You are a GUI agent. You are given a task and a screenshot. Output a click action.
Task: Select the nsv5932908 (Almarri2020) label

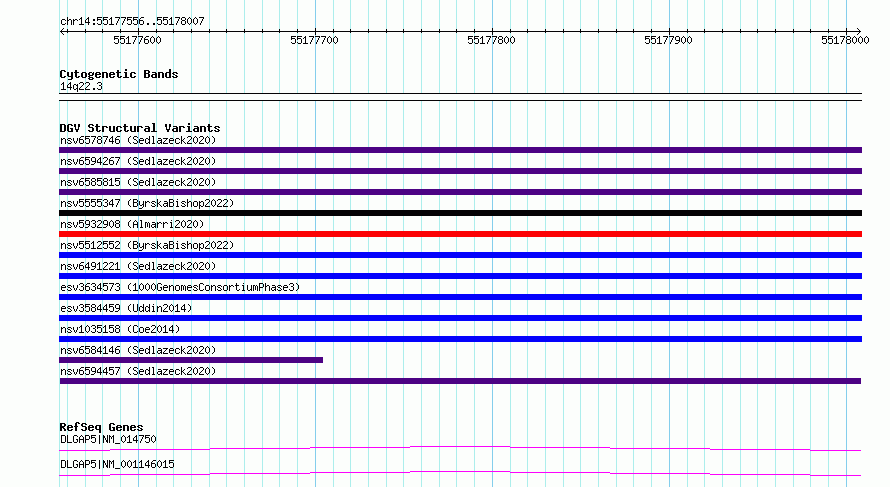pos(132,224)
